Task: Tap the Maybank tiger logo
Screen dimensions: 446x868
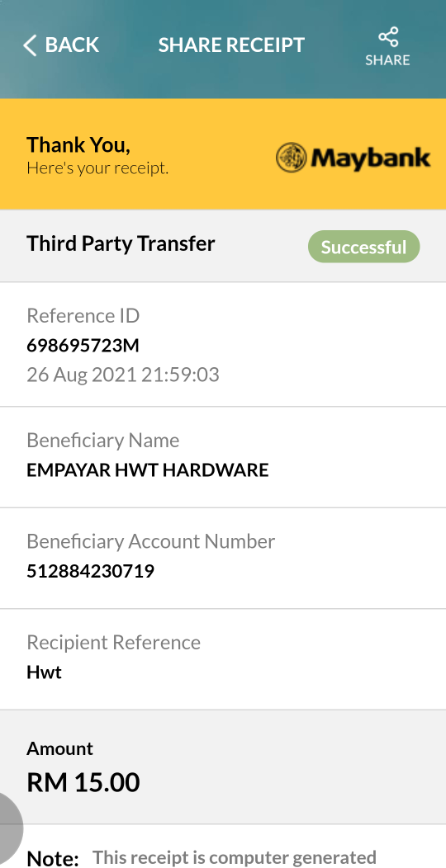Action: click(292, 158)
